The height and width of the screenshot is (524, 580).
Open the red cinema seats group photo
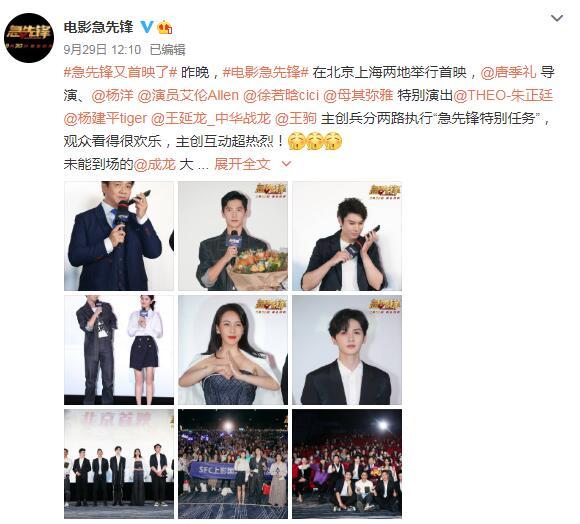coord(347,464)
